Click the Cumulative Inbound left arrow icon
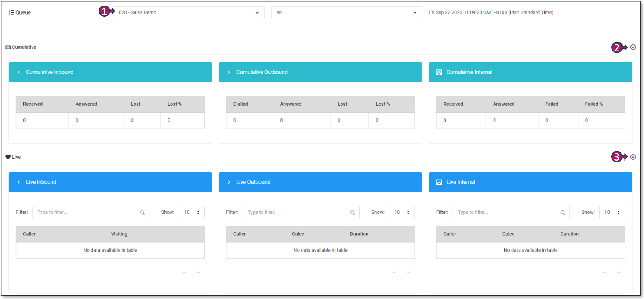This screenshot has width=644, height=299. click(x=19, y=72)
